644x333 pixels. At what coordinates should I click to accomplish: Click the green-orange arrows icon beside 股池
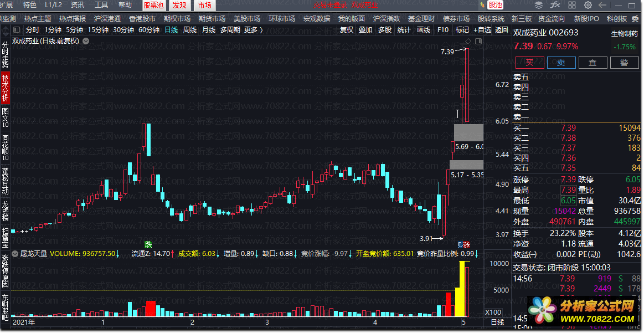click(483, 6)
